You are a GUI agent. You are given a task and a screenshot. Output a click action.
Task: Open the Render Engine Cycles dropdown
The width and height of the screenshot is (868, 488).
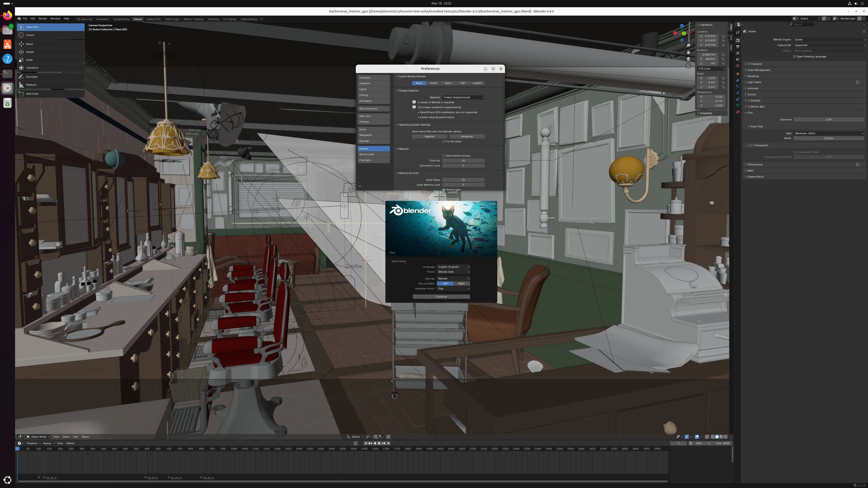[829, 39]
